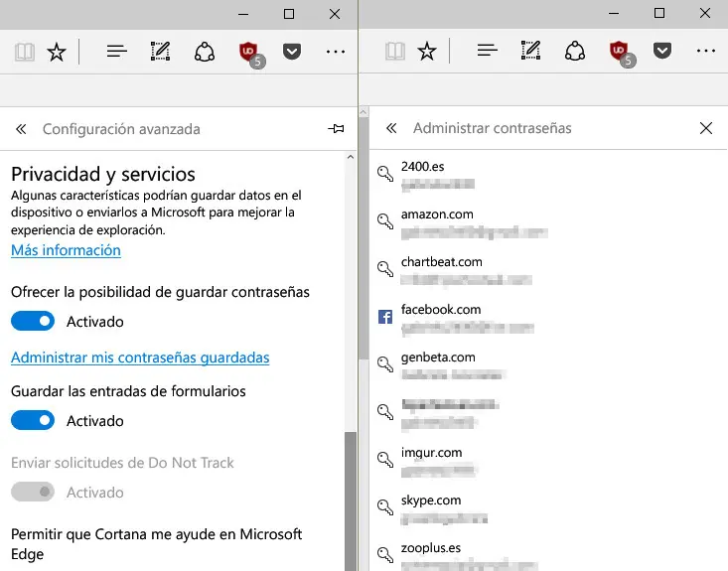Viewport: 728px width, 571px height.
Task: Select the zooplus.es saved password entry
Action: [548, 556]
